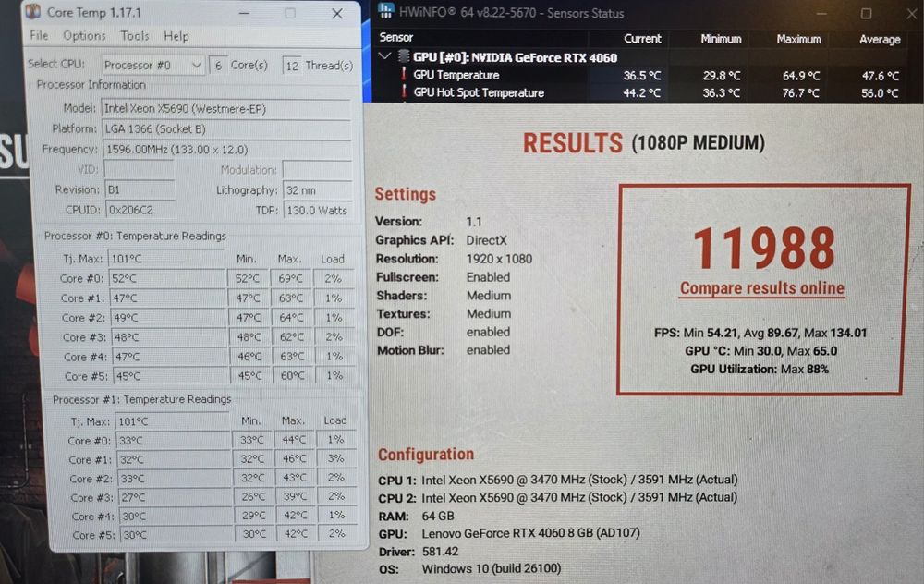Click the Sensor column header in HWiNFO
This screenshot has height=584, width=924.
(396, 37)
